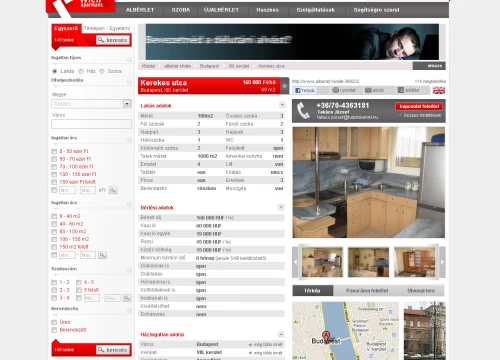Collapse the Ingatlan típus filter section
Screen dimensions: 500x360
129,60
